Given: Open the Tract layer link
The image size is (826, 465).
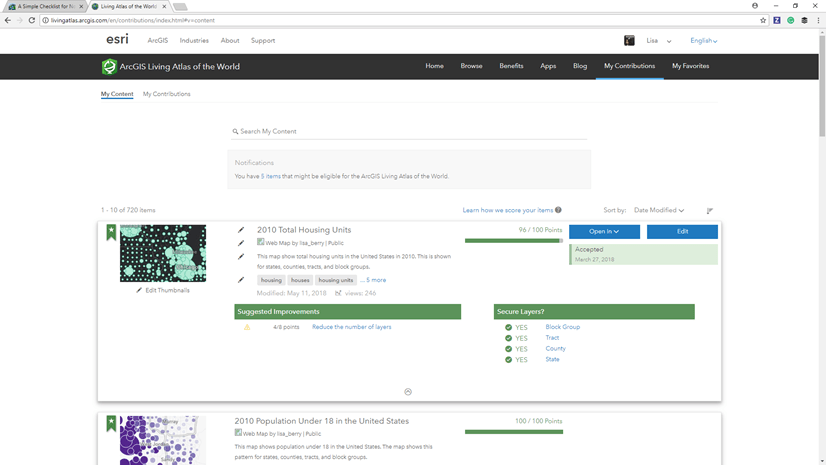Looking at the screenshot, I should (x=552, y=338).
